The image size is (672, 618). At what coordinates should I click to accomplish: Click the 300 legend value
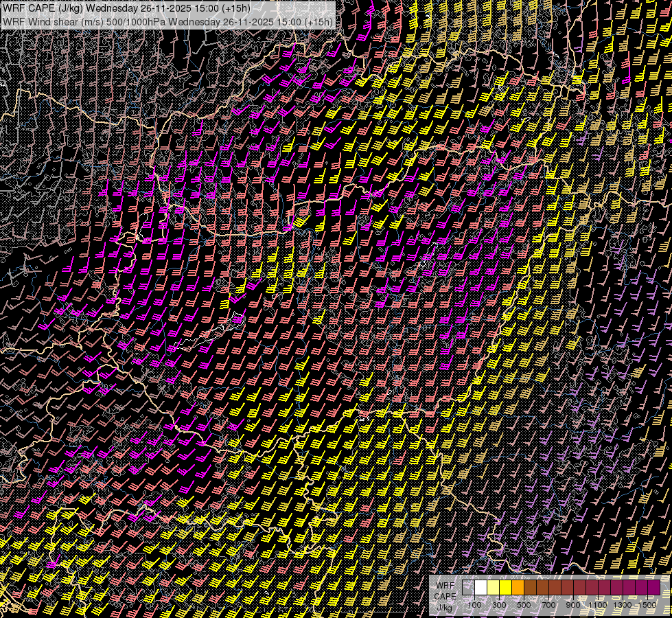tap(499, 605)
